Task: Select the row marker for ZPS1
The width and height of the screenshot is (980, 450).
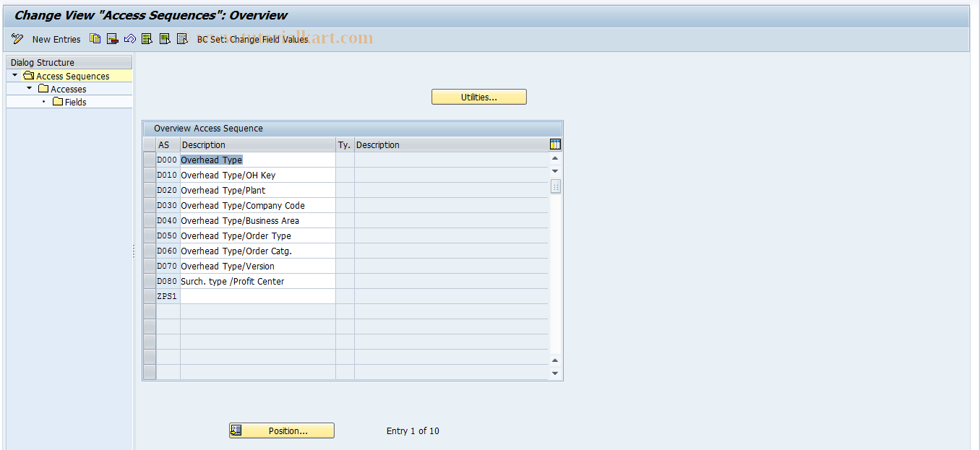Action: click(150, 296)
